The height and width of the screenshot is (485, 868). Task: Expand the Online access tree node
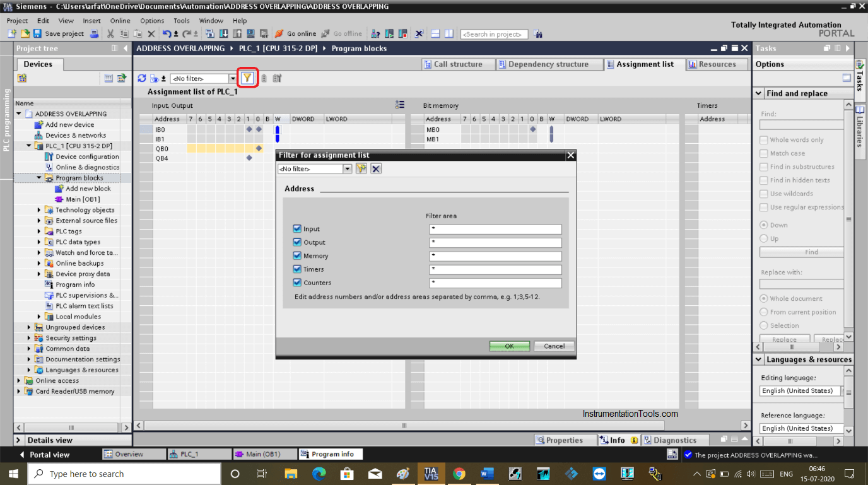point(19,381)
